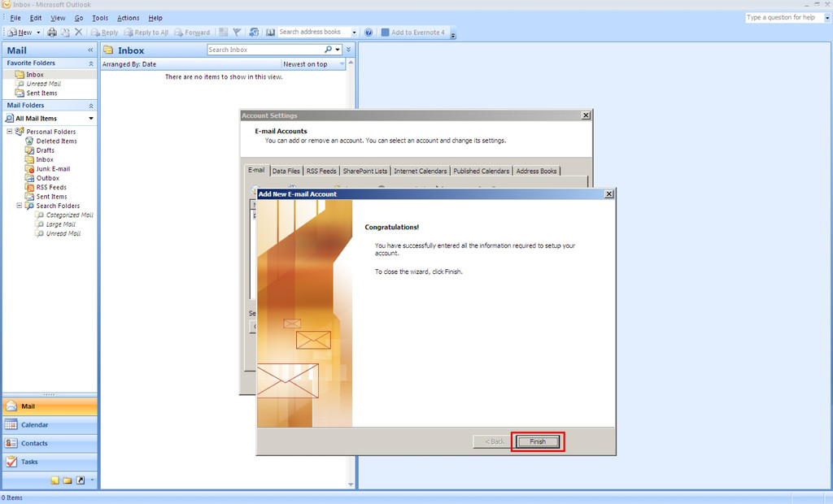833x504 pixels.
Task: Open the Search address books dropdown
Action: pyautogui.click(x=355, y=33)
